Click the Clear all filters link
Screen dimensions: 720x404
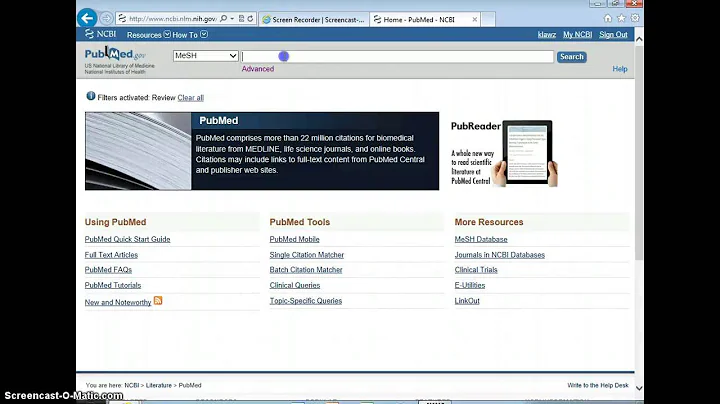tap(191, 98)
